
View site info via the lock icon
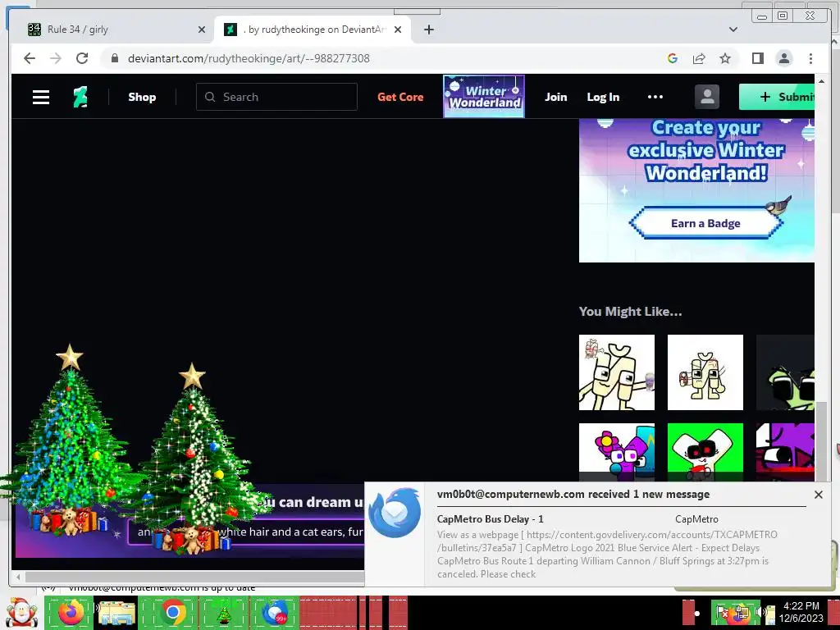(x=115, y=58)
